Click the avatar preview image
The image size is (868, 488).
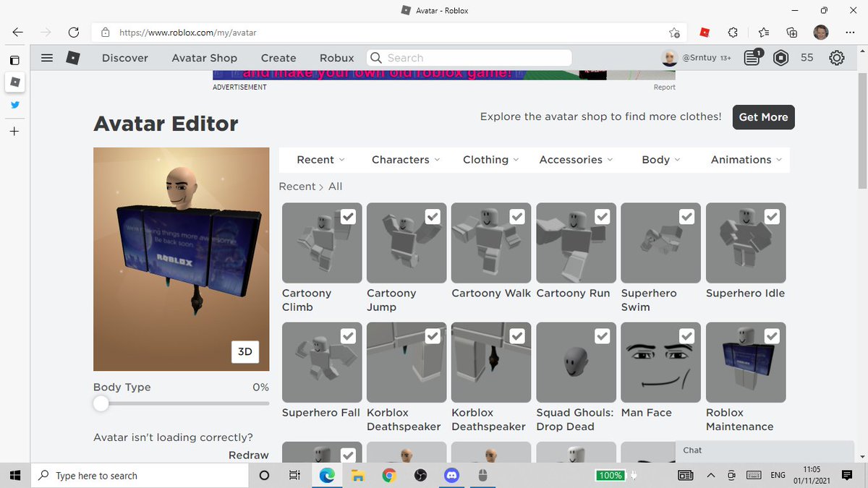[182, 259]
